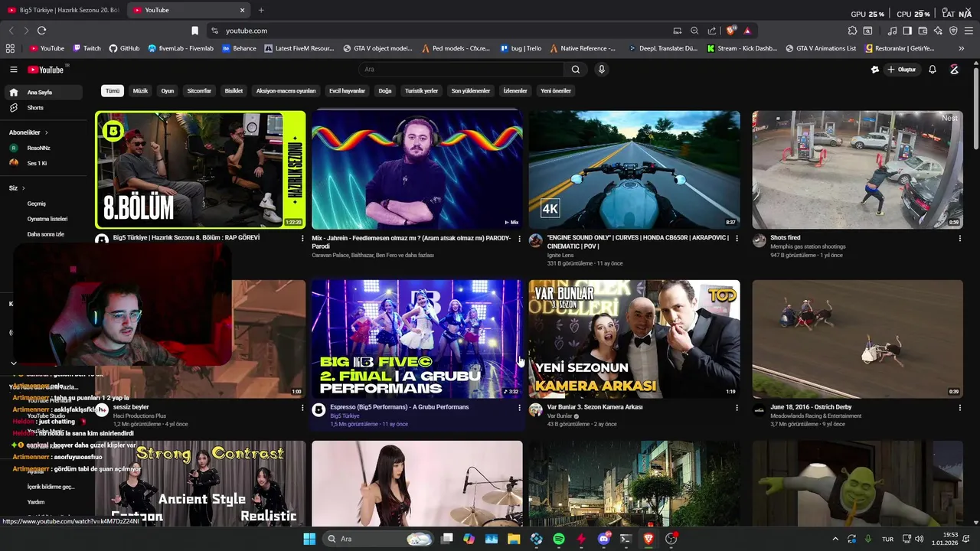Screen dimensions: 980x551
Task: Expand the Siz section
Action: pyautogui.click(x=16, y=187)
